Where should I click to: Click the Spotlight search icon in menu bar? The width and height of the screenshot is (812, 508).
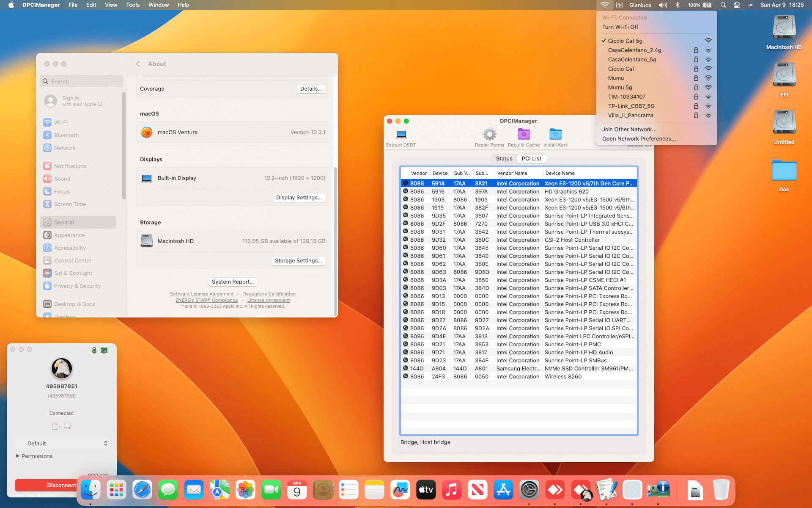pos(723,5)
